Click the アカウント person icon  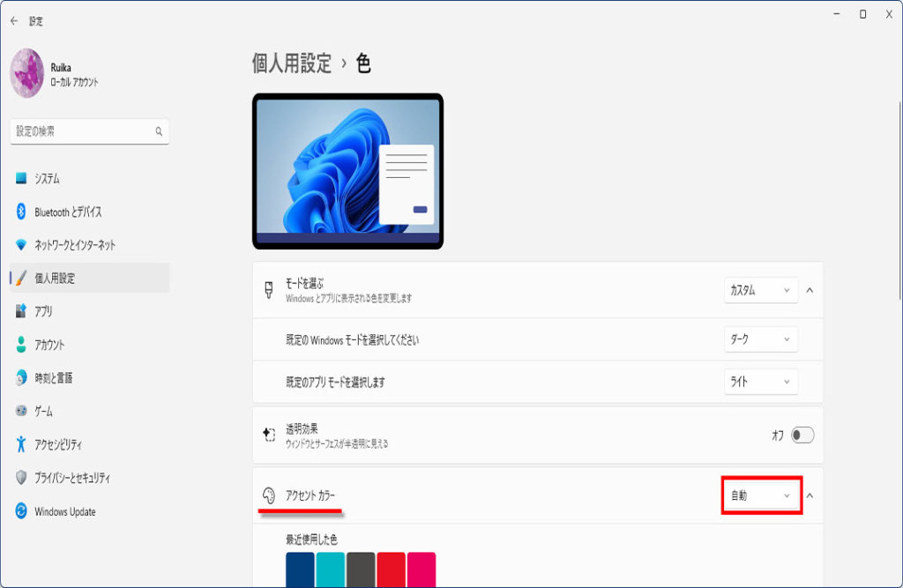coord(21,345)
